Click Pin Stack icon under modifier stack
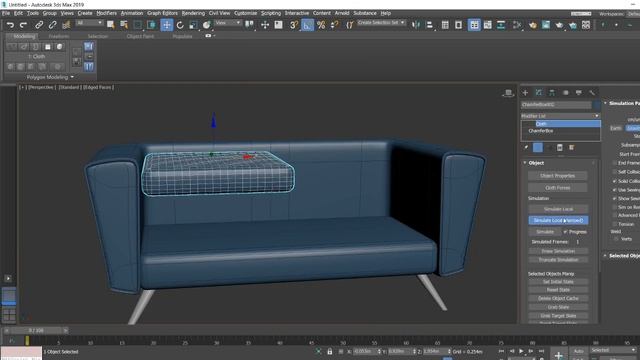640x360 pixels. (x=526, y=147)
